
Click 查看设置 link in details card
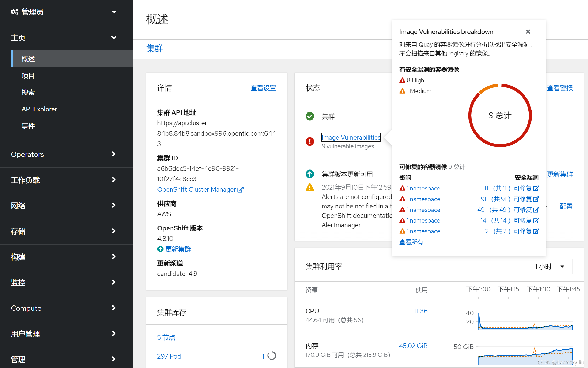[x=263, y=88]
